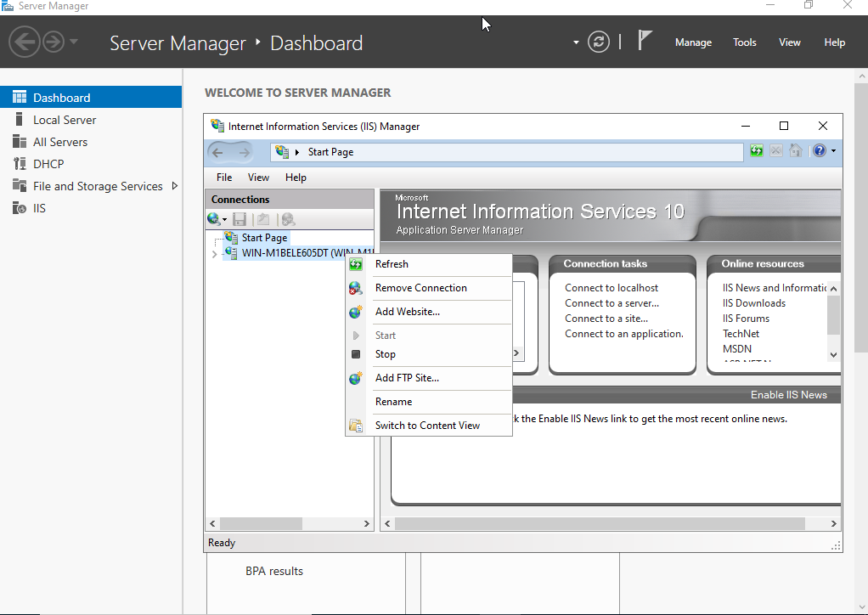Open navigation history dropdown in Server Manager

point(74,42)
